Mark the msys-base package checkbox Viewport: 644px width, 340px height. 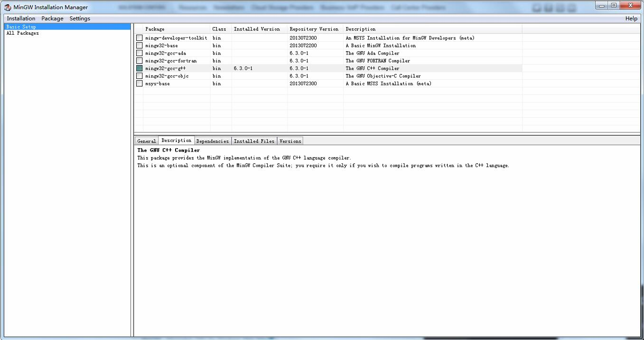[140, 84]
